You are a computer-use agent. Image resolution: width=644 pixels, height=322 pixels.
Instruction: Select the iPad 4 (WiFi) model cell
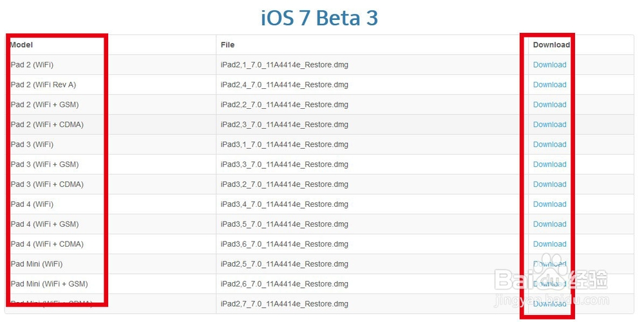click(111, 204)
